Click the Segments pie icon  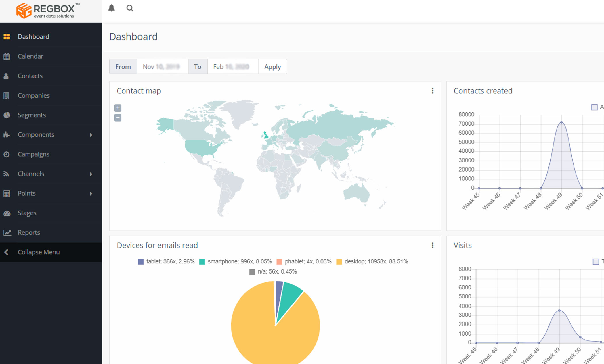pos(7,115)
